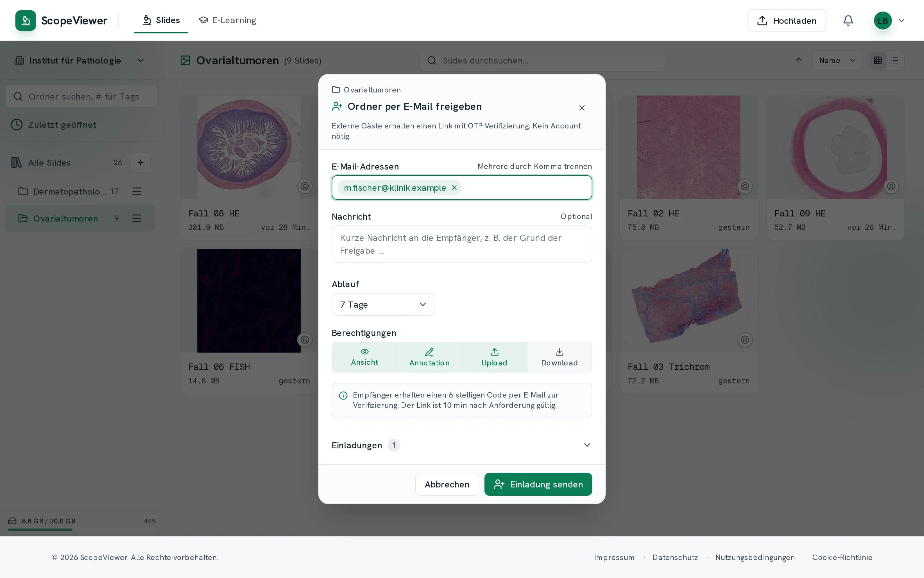The image size is (924, 578).
Task: Click the Nachricht message field
Action: click(462, 244)
